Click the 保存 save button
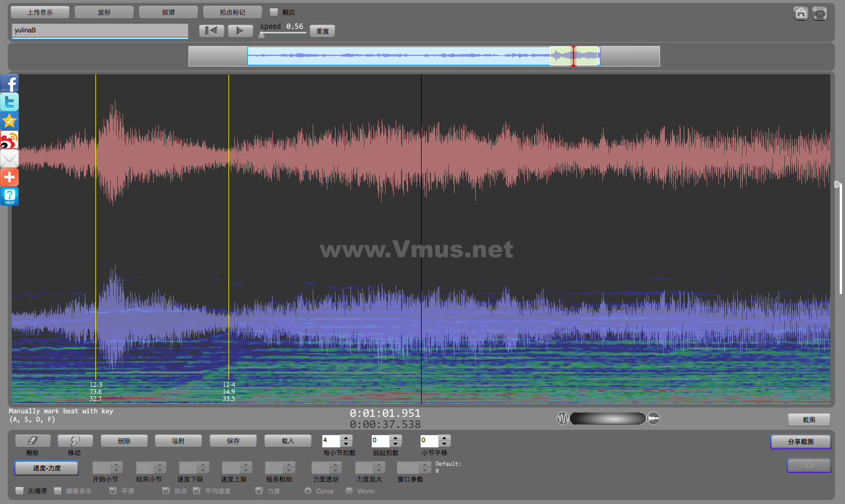This screenshot has height=504, width=845. coord(234,440)
